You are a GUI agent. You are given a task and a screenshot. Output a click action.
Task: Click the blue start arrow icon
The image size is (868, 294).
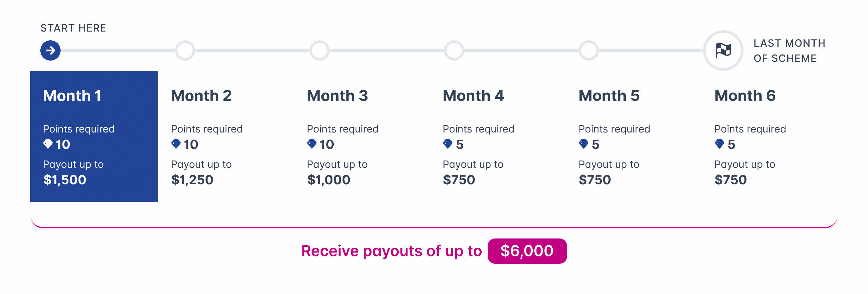tap(50, 50)
